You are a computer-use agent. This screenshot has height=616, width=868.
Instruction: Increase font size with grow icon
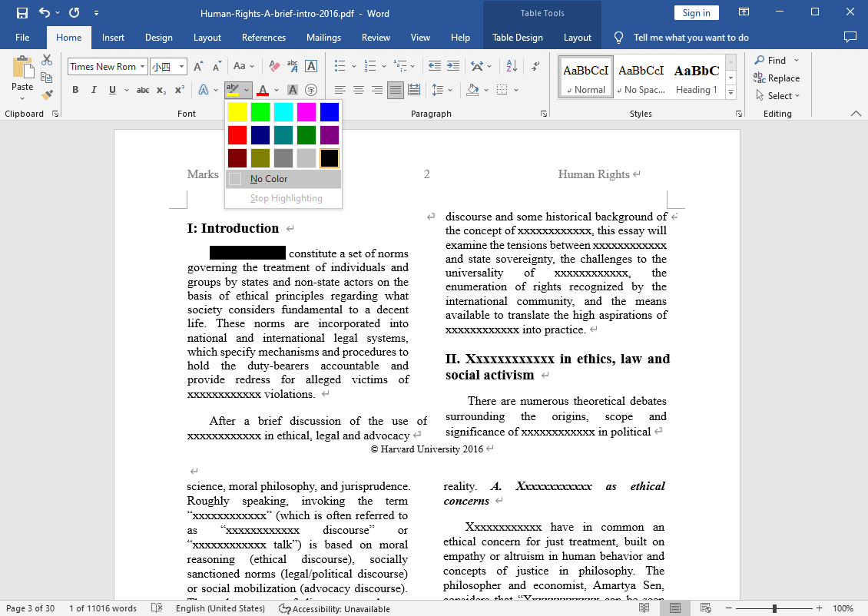click(198, 66)
